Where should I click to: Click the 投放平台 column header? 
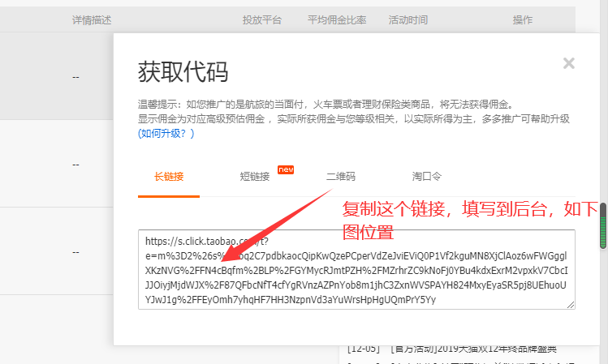click(262, 19)
